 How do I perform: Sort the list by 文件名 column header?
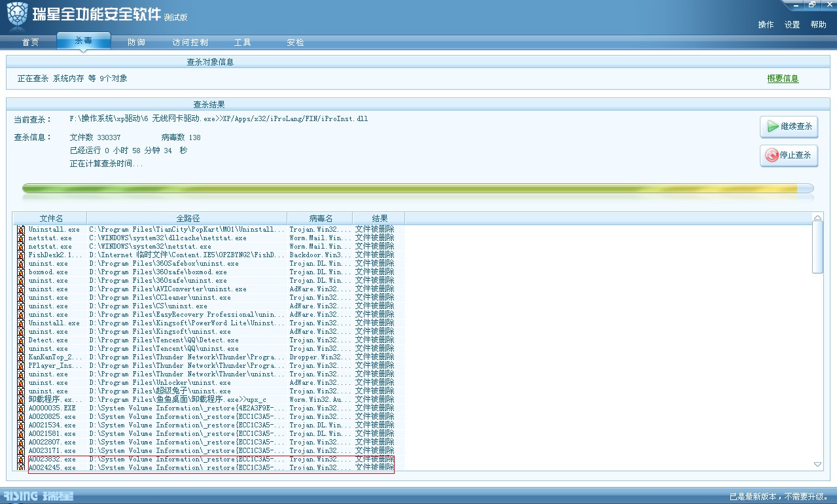click(51, 219)
